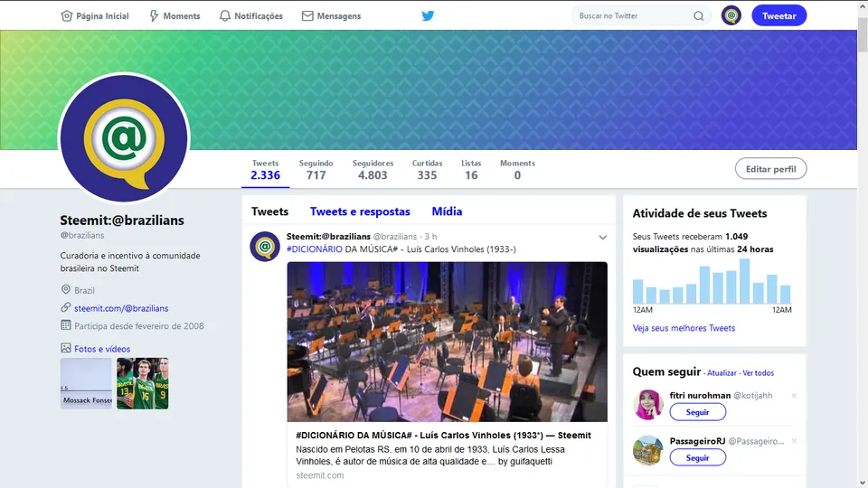Click the @brazilians handle under profile name
Image resolution: width=868 pixels, height=488 pixels.
pyautogui.click(x=82, y=235)
